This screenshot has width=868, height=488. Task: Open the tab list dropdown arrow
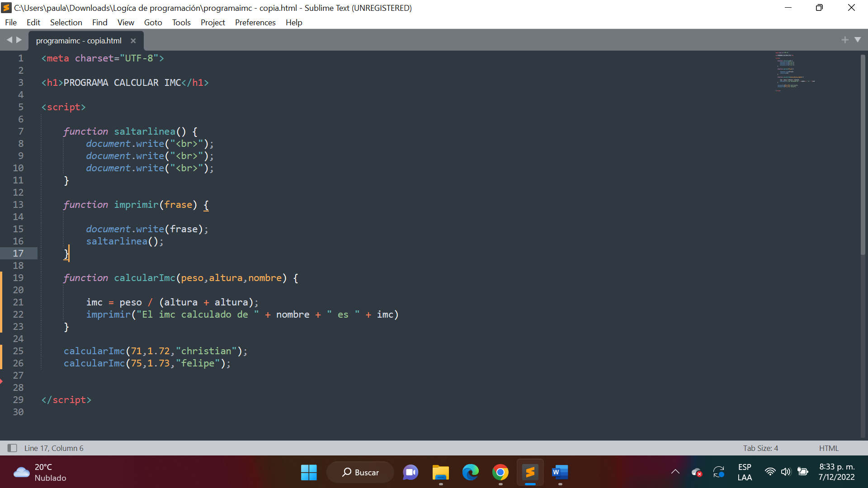click(858, 40)
